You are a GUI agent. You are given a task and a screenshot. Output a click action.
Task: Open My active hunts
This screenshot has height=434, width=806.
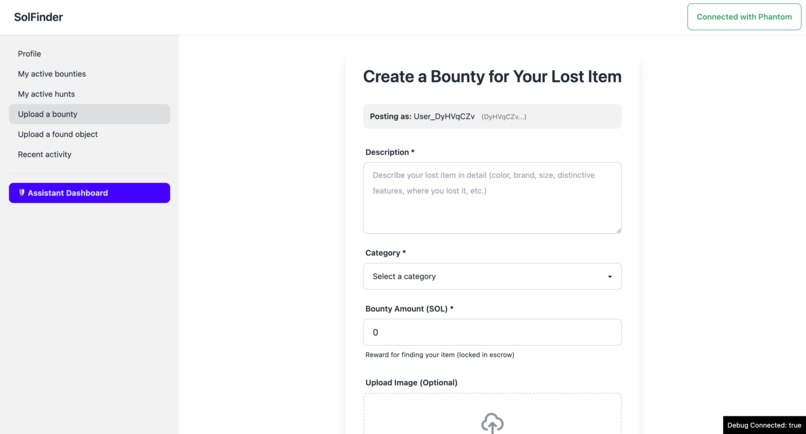[x=46, y=94]
